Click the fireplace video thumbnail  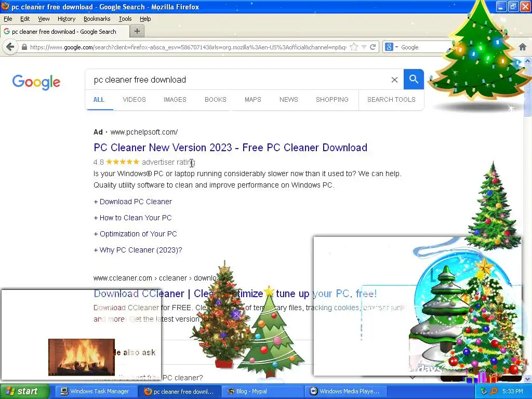pos(82,357)
